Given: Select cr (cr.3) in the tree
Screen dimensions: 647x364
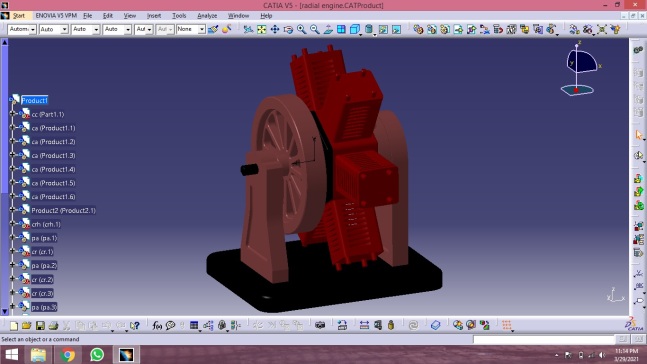Looking at the screenshot, I should pyautogui.click(x=42, y=293).
